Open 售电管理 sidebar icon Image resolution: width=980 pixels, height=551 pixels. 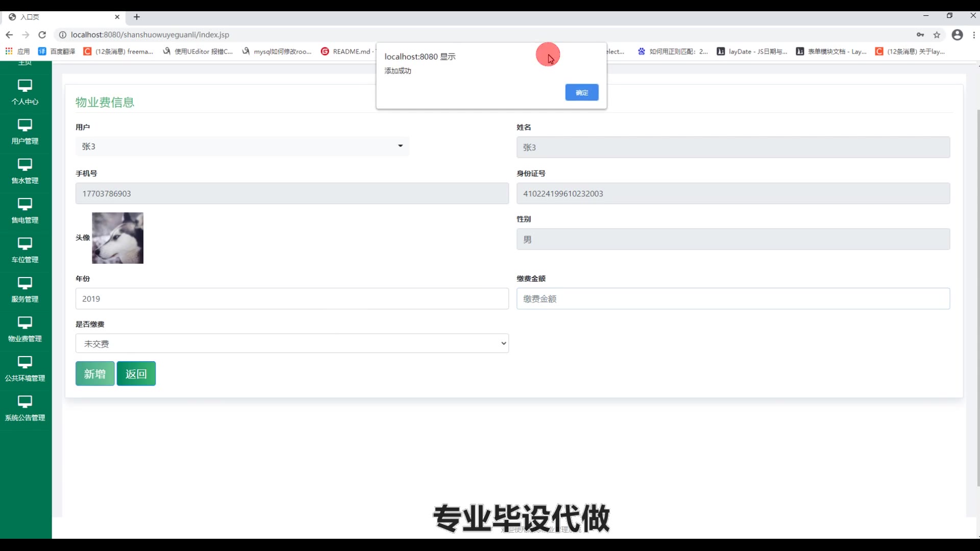point(24,204)
